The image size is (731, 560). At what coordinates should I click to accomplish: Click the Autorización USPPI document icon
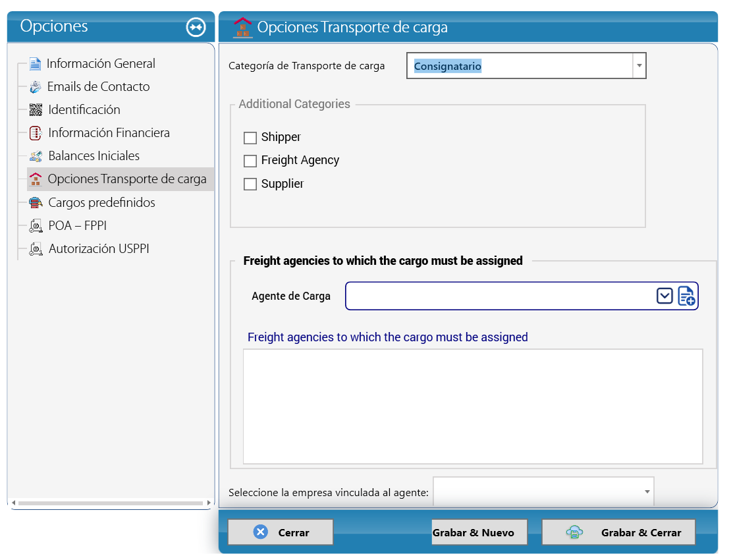click(x=36, y=249)
